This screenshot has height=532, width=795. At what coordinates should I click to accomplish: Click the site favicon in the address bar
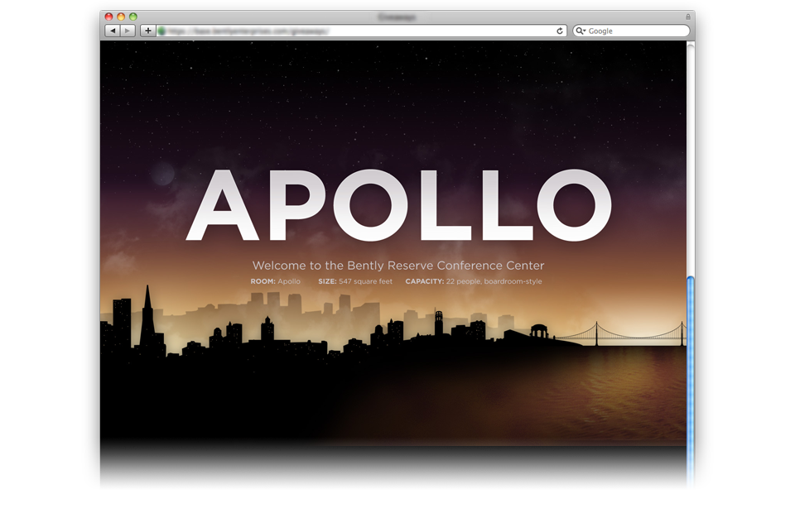[x=161, y=31]
